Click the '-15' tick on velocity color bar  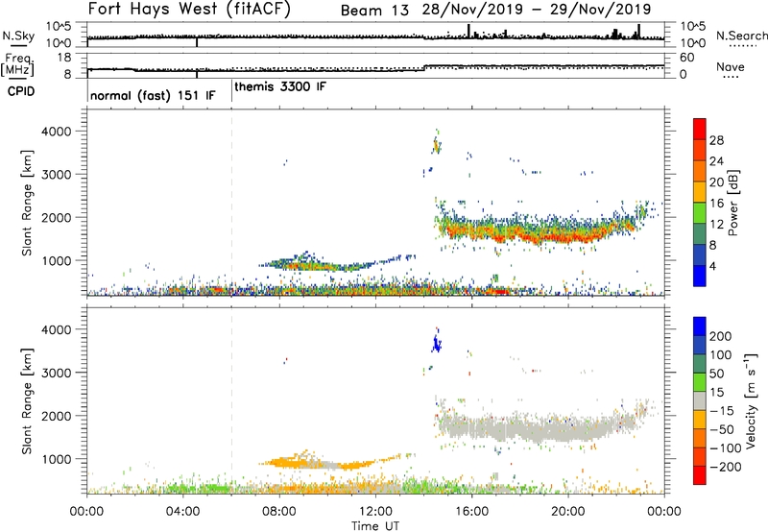[x=722, y=410]
